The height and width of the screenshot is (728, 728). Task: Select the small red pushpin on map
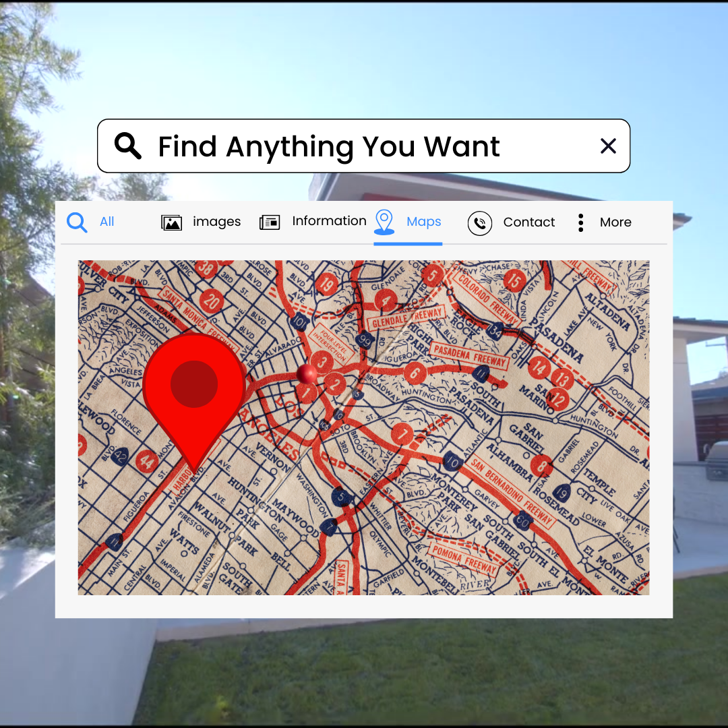tap(307, 373)
